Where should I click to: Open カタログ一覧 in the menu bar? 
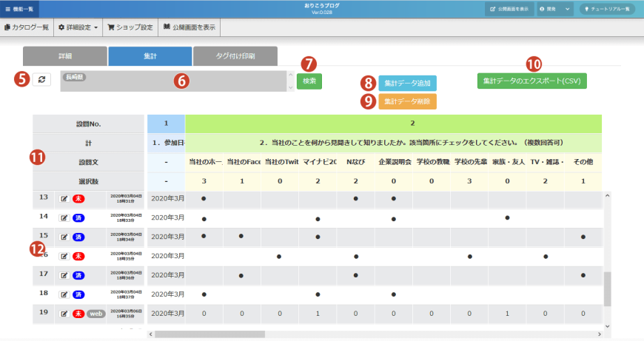click(x=27, y=27)
